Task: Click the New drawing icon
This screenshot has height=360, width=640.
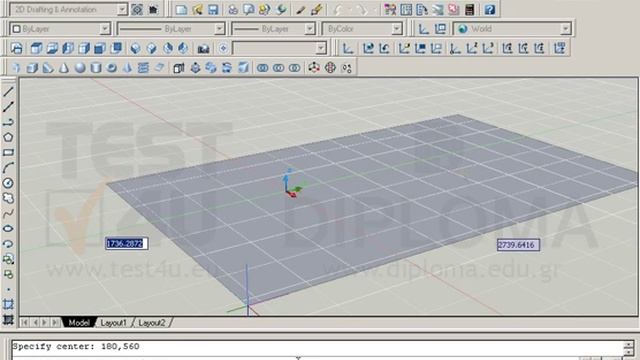Action: (x=181, y=9)
